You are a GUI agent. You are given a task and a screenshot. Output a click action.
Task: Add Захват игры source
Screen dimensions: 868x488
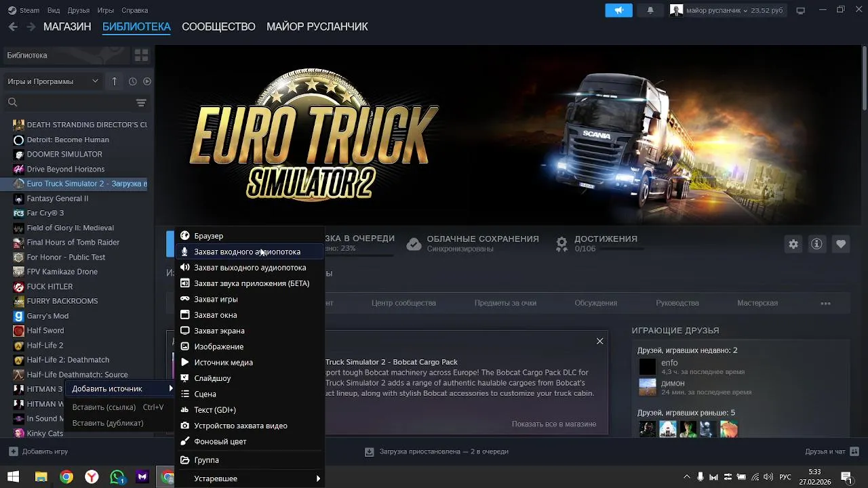(250, 299)
